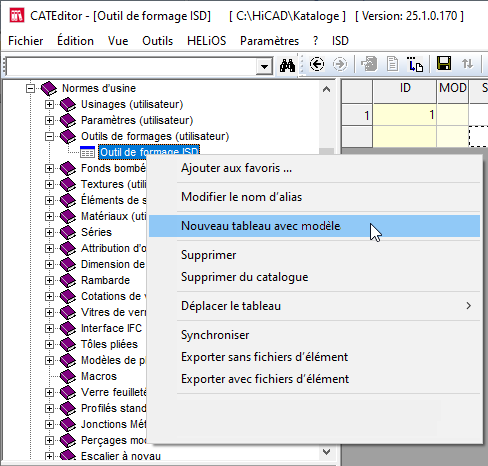Choose Supprimer in the context menu
This screenshot has width=488, height=466.
[314, 255]
